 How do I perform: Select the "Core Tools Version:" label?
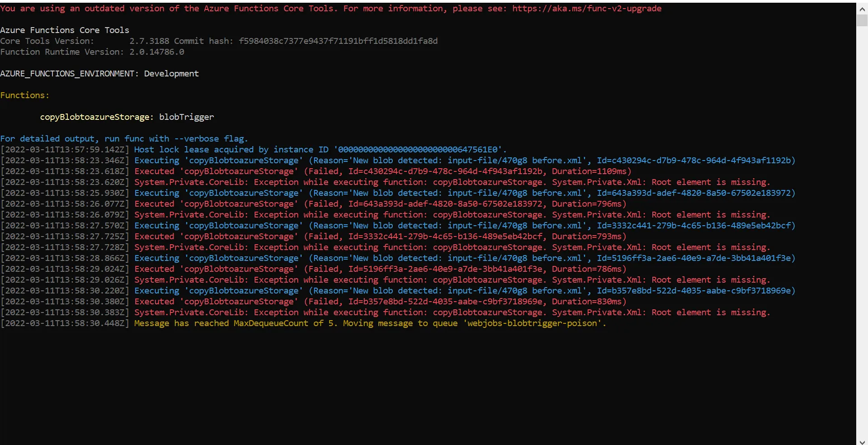(x=47, y=41)
